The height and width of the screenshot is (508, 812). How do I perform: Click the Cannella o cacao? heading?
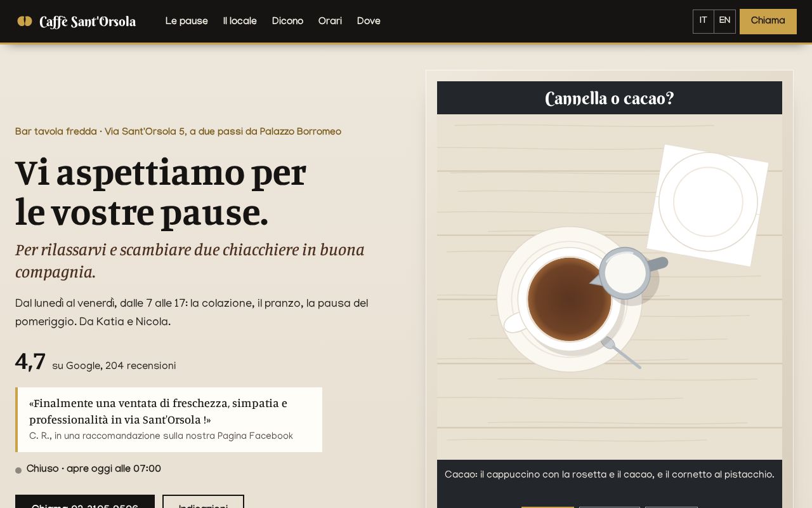[x=610, y=98]
